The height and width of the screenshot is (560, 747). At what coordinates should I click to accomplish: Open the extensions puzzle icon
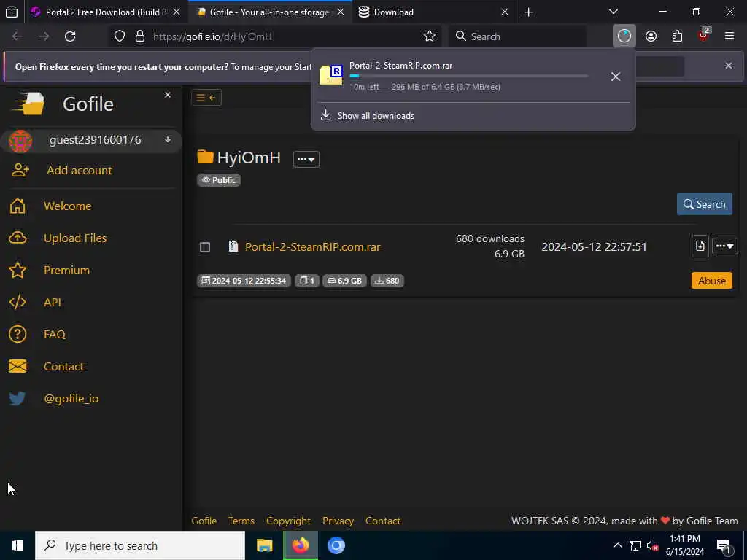point(677,36)
